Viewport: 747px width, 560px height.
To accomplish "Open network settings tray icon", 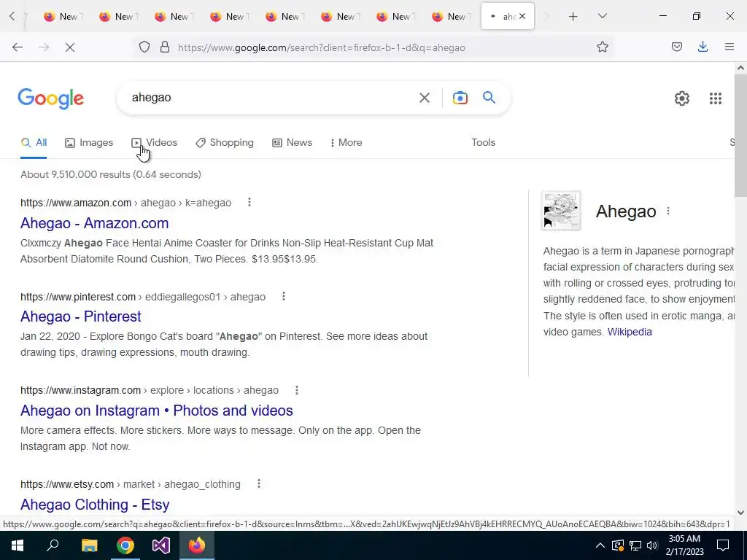I will 635,545.
